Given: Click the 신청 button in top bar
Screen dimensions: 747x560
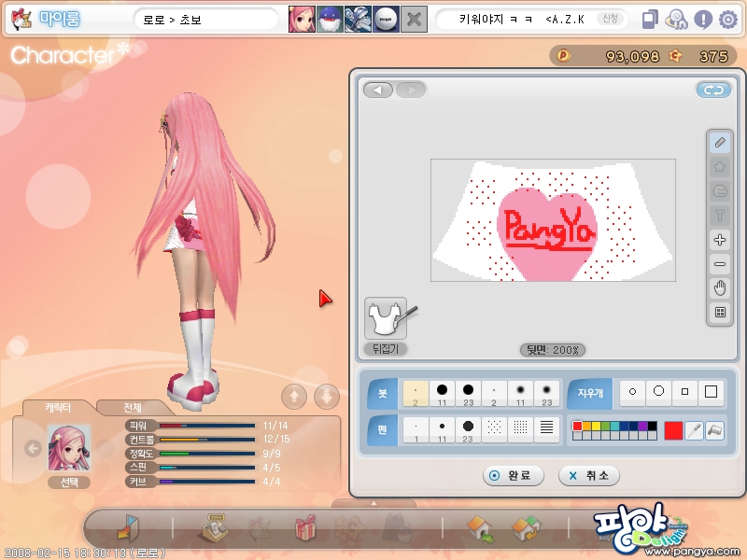Looking at the screenshot, I should tap(611, 19).
